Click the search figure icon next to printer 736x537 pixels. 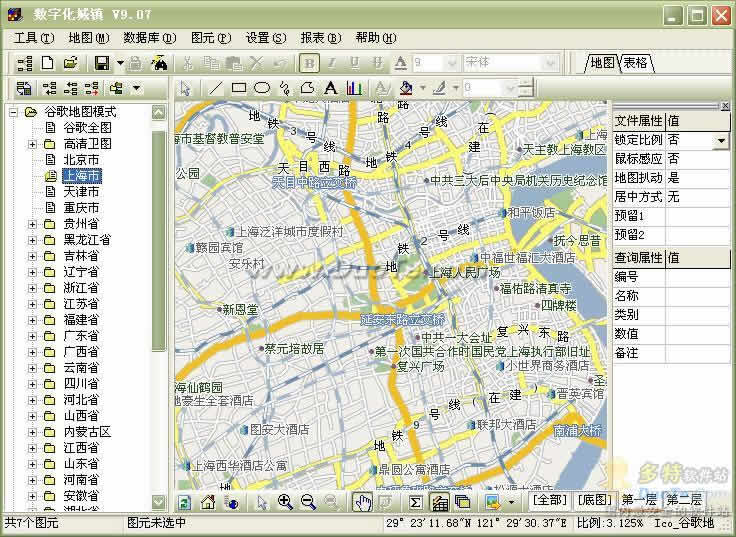tap(159, 63)
